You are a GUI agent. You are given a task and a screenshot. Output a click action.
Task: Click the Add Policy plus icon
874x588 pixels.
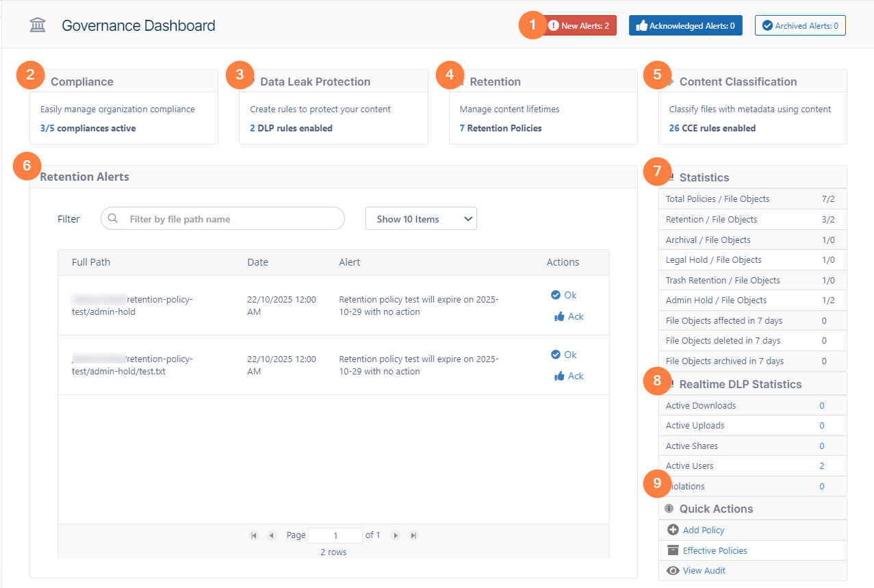pyautogui.click(x=673, y=530)
